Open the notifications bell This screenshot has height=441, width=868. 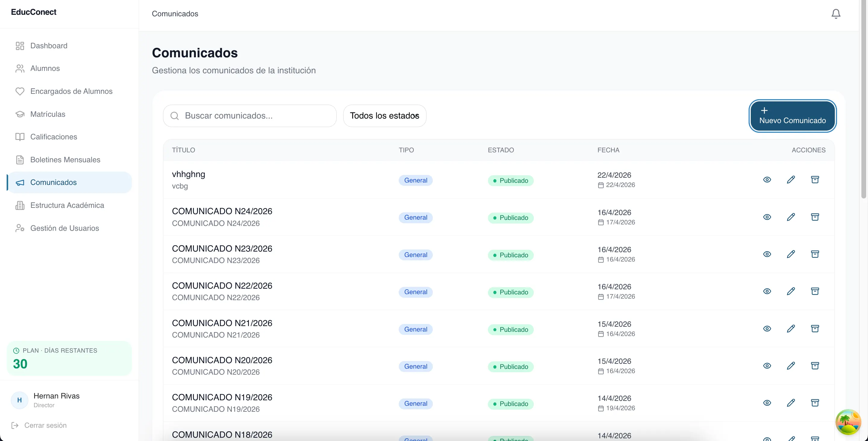pyautogui.click(x=836, y=14)
